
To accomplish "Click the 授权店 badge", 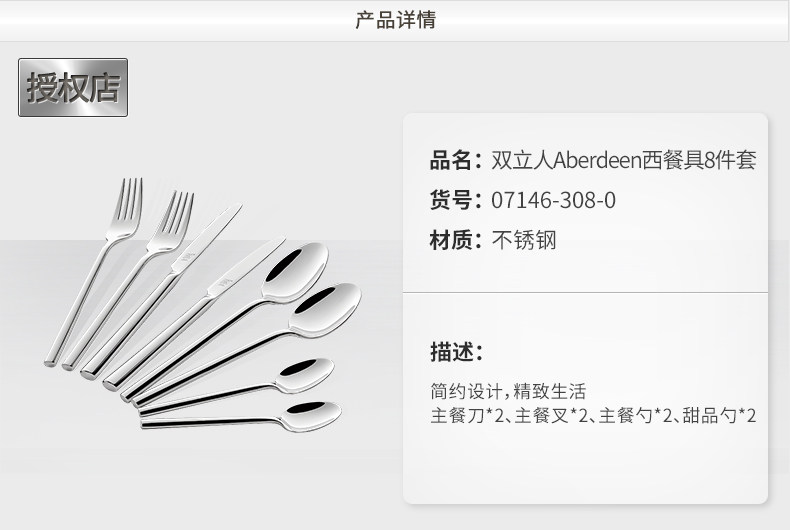I will click(73, 88).
